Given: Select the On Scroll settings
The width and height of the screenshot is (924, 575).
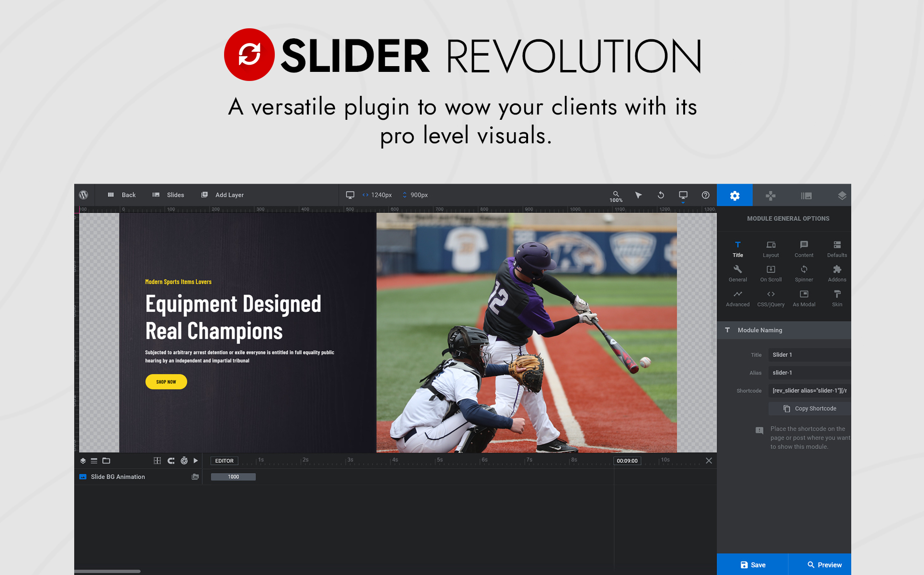Looking at the screenshot, I should [x=771, y=273].
